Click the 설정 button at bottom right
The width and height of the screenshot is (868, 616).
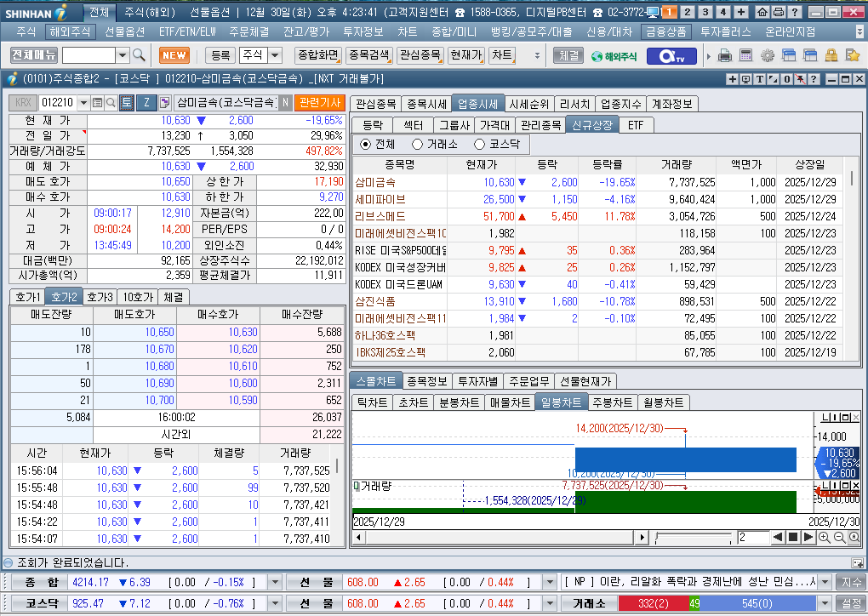(x=852, y=603)
